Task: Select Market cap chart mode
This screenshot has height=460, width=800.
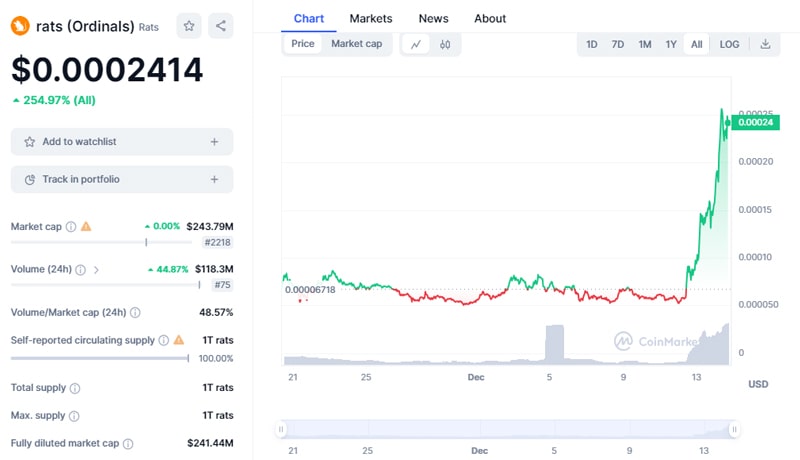Action: click(357, 44)
